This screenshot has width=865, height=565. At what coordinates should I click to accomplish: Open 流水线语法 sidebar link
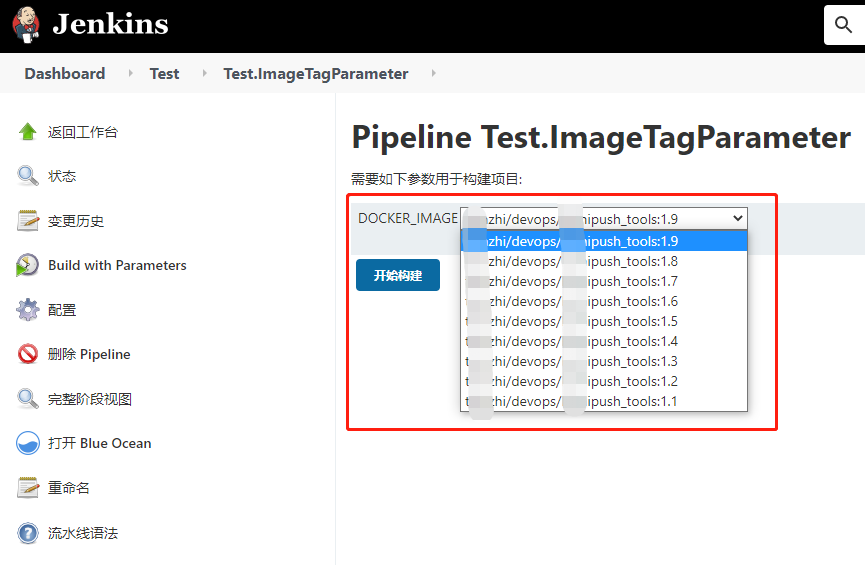point(83,533)
